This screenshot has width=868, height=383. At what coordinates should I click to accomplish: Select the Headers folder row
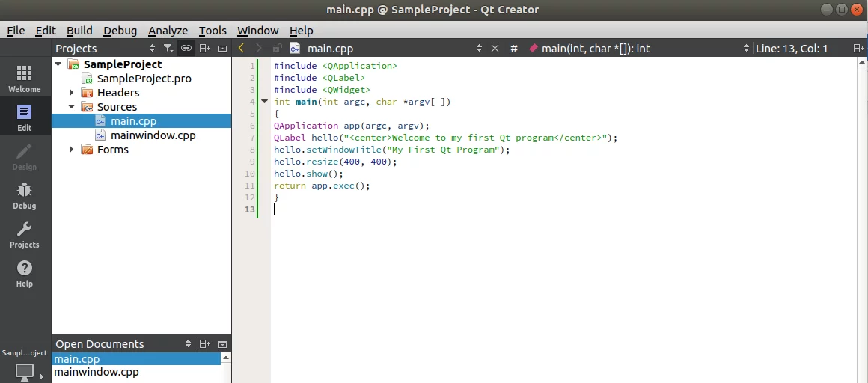[118, 93]
